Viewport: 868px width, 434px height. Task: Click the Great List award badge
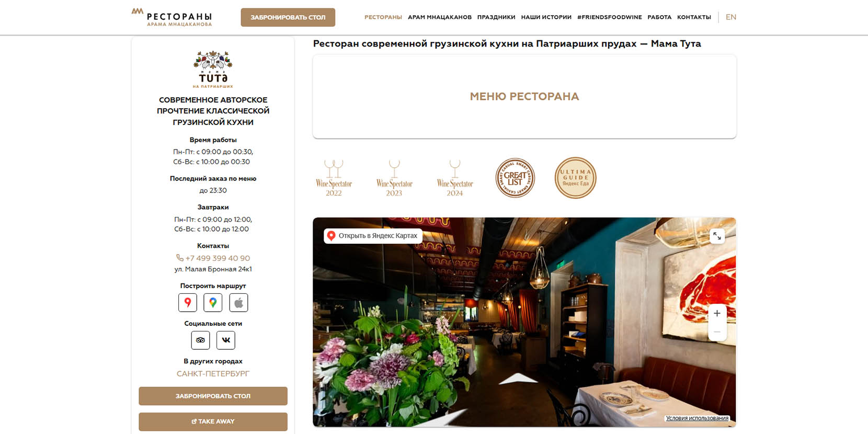tap(515, 178)
